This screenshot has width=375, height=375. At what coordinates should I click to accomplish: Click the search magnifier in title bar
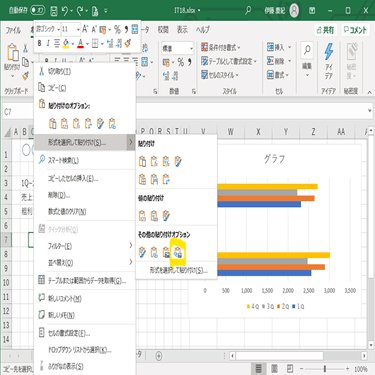248,10
